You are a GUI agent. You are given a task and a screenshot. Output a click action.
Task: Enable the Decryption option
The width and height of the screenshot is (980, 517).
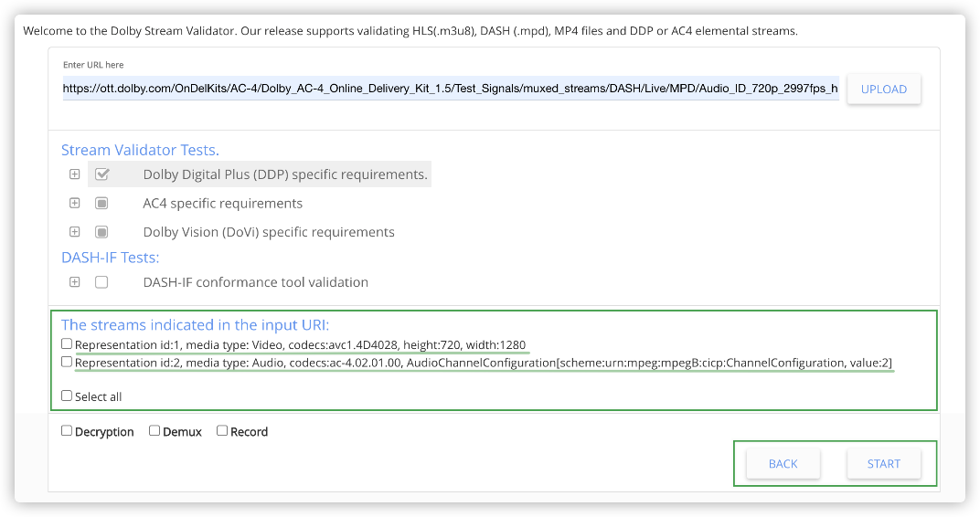[67, 431]
